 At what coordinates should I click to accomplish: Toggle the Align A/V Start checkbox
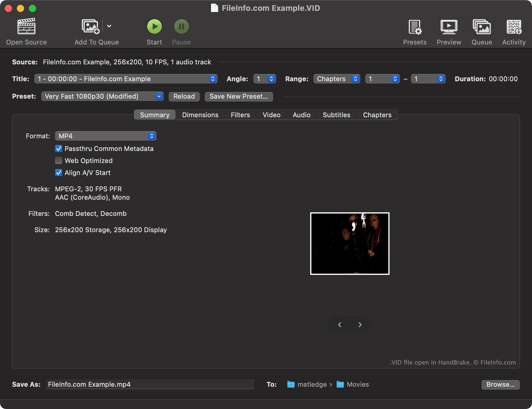coord(59,173)
